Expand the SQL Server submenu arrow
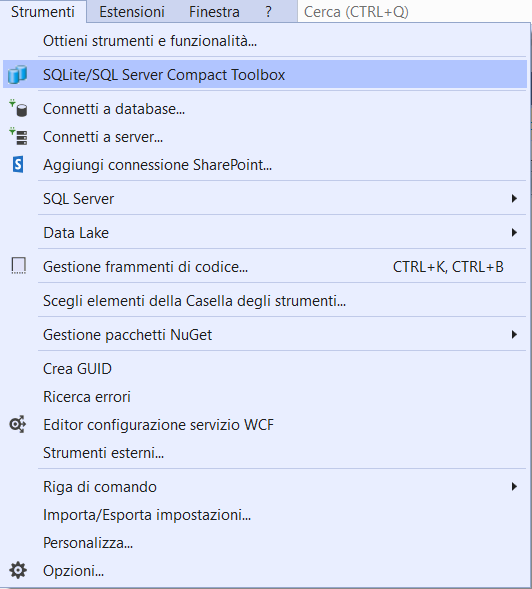The width and height of the screenshot is (532, 589). [x=514, y=198]
